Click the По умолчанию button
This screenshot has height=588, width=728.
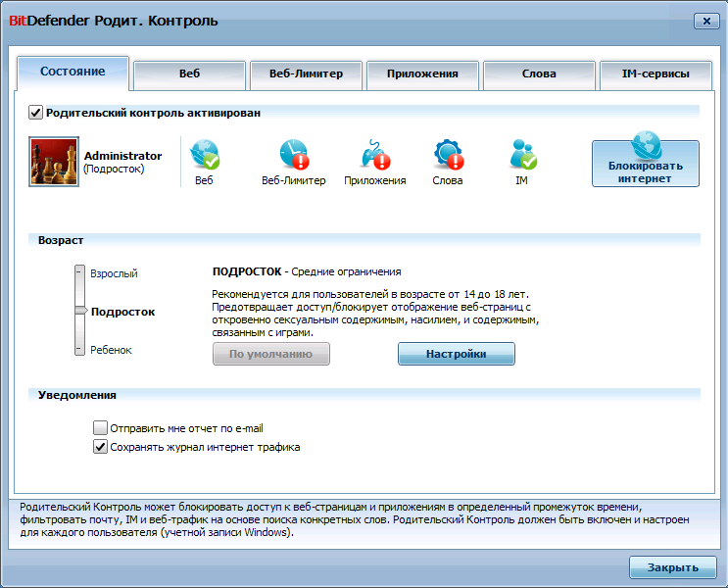coord(271,354)
